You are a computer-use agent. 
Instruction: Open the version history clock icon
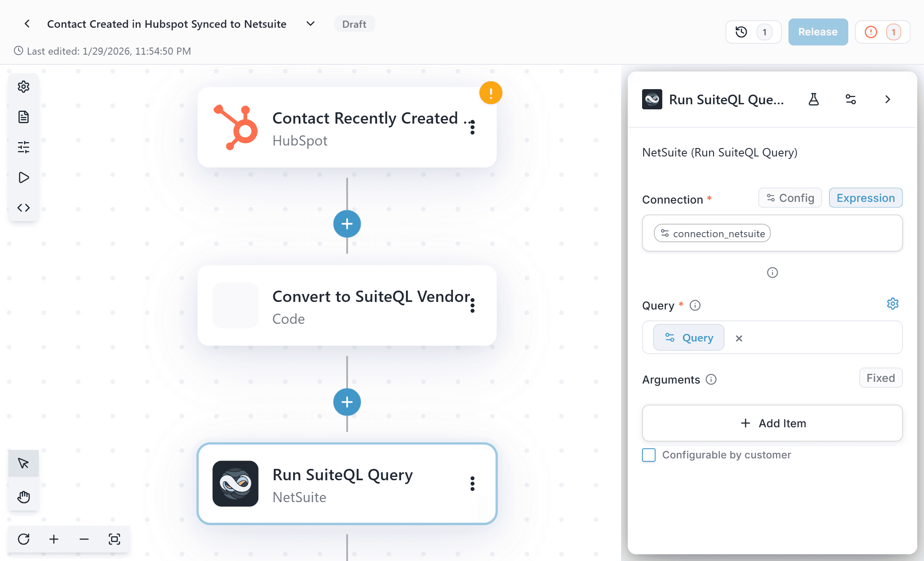click(741, 32)
